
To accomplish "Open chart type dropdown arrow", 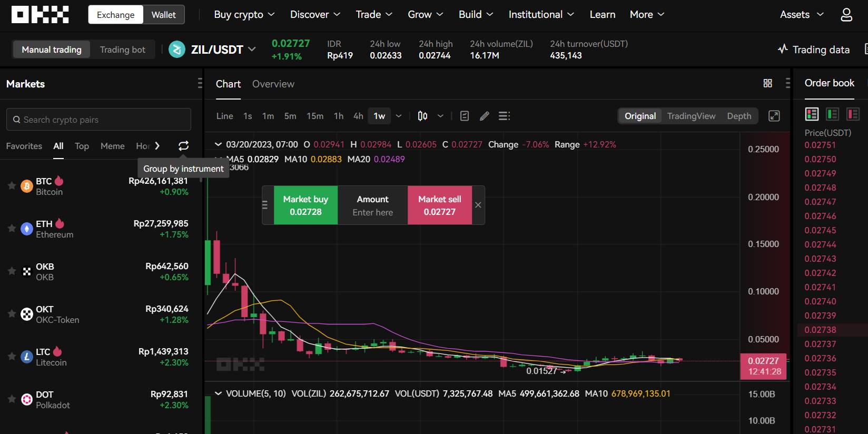I will pyautogui.click(x=440, y=116).
